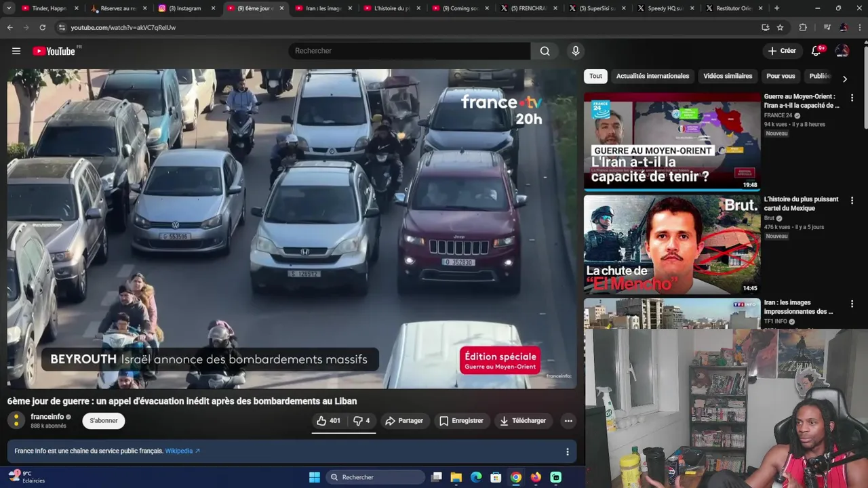Open franceinfo channel avatar

click(16, 421)
